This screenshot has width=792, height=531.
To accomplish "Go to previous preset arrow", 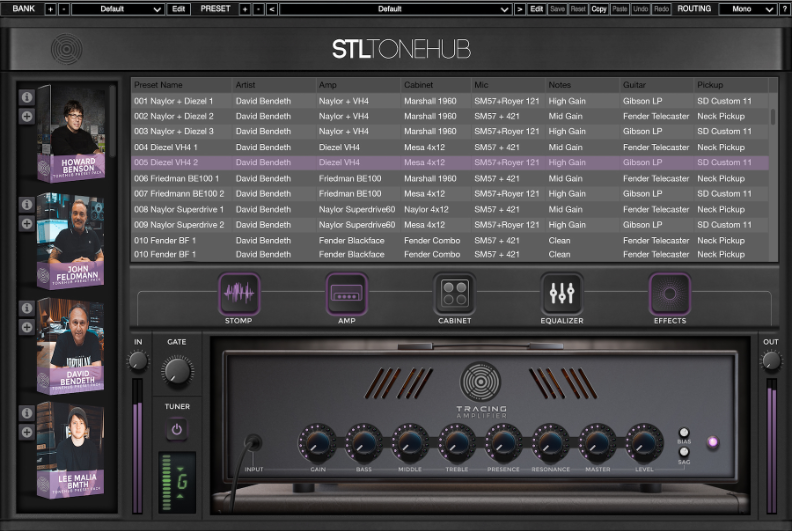I will 272,9.
